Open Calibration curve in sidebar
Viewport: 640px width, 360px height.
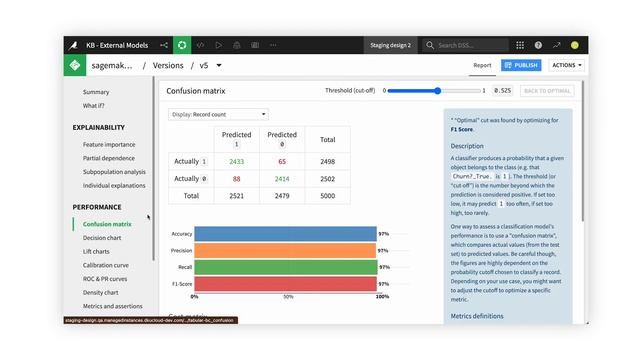pyautogui.click(x=106, y=265)
